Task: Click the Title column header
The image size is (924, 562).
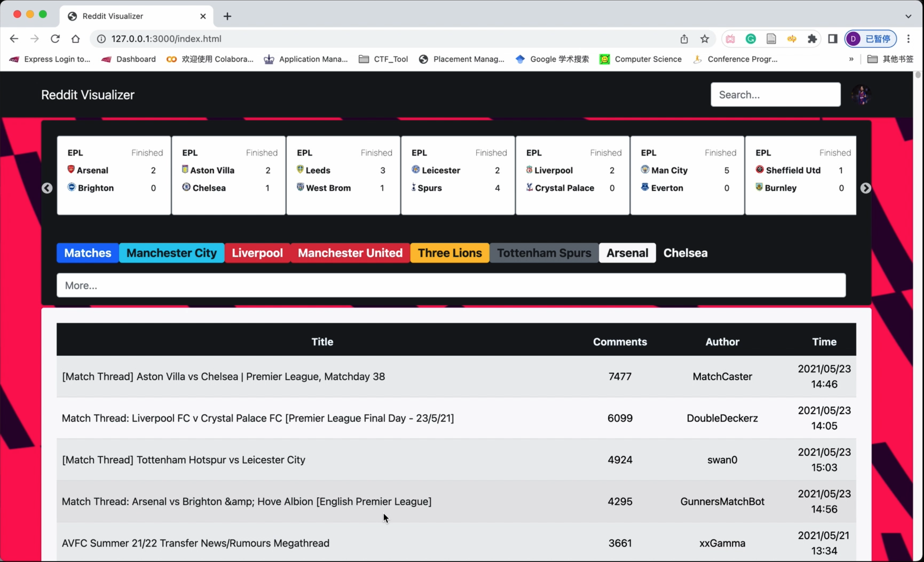Action: pos(322,342)
